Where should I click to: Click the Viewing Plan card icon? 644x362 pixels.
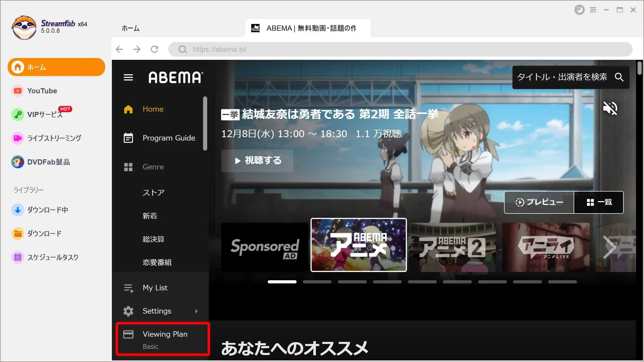(x=128, y=334)
